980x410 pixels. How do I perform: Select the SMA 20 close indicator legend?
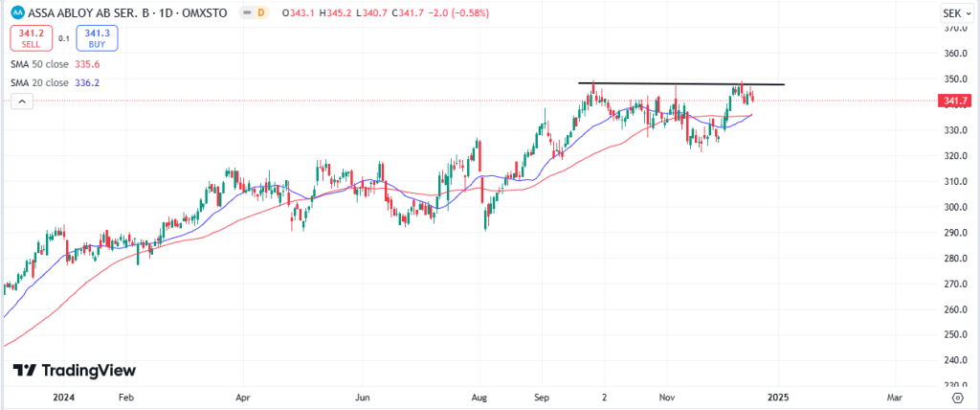click(x=41, y=83)
